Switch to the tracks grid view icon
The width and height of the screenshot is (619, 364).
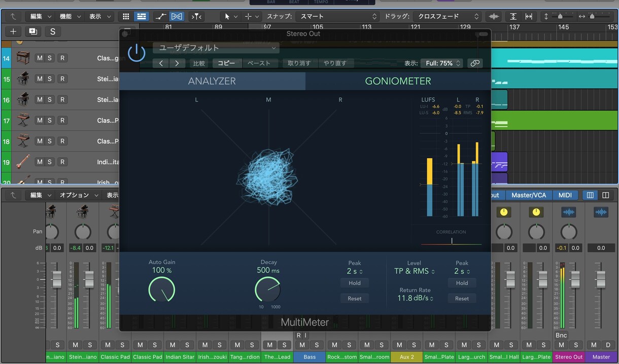tap(126, 17)
